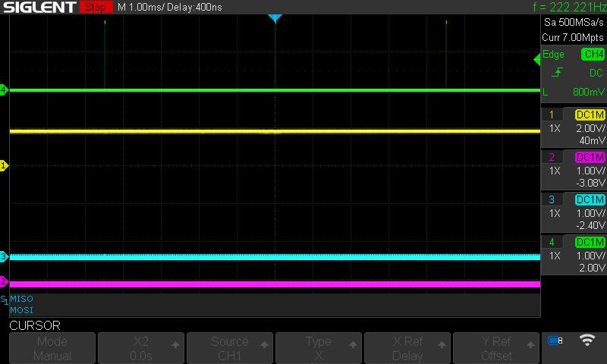The width and height of the screenshot is (607, 364).
Task: Click the CURSOR menu title
Action: pyautogui.click(x=35, y=325)
